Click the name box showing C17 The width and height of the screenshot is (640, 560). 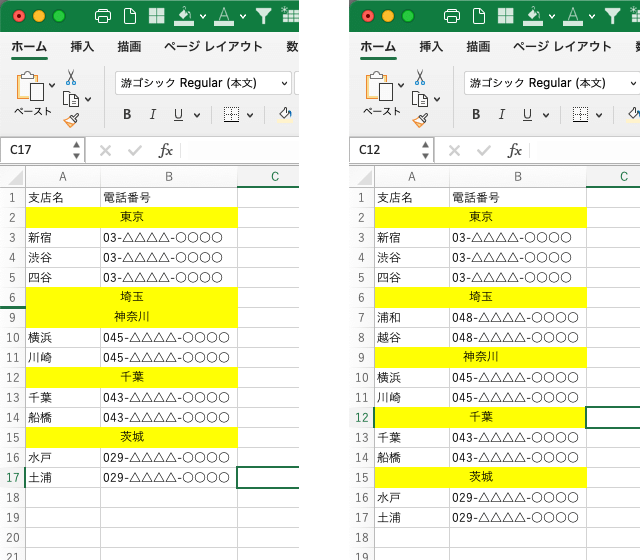(x=36, y=150)
